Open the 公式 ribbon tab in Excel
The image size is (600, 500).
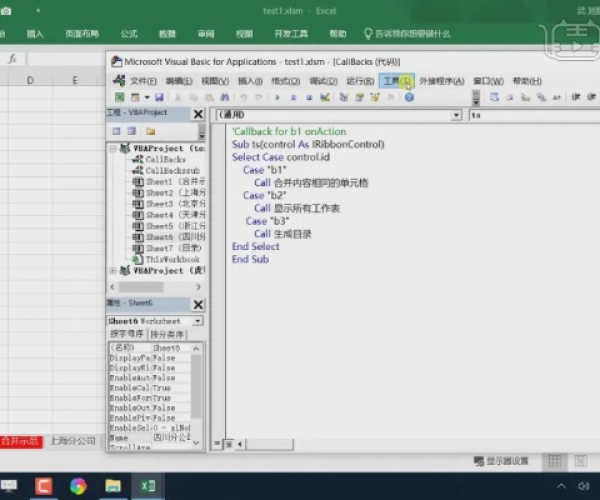pos(129,34)
